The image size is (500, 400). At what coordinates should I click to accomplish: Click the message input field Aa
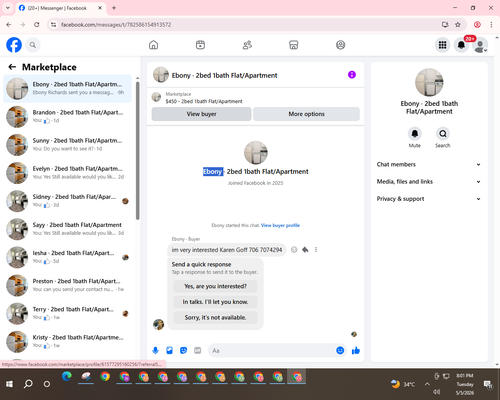(x=271, y=351)
